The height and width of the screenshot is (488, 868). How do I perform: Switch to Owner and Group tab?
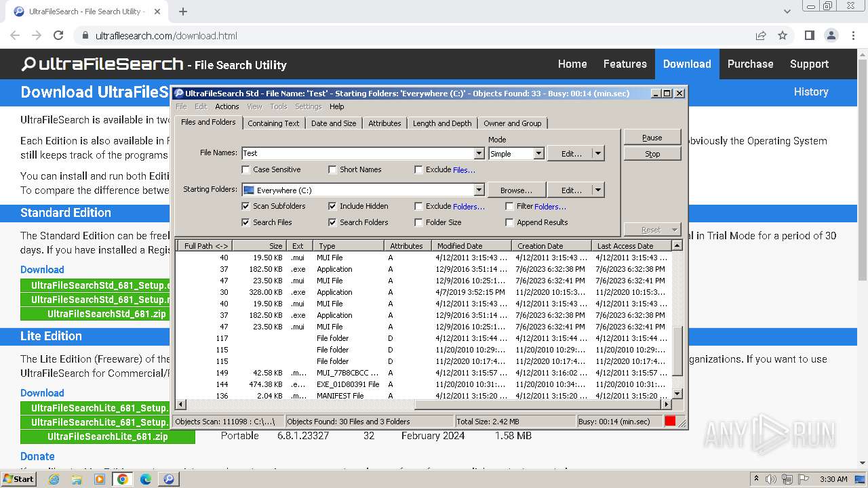(x=513, y=123)
